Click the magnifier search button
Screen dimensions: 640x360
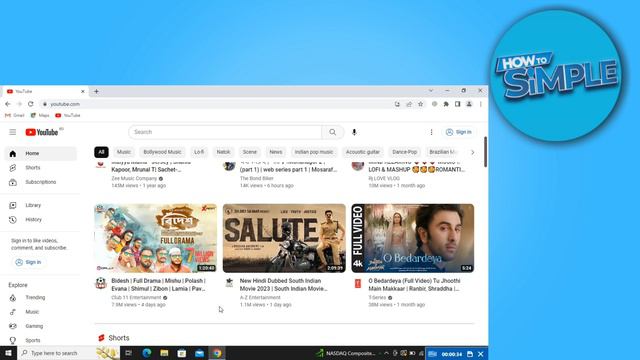coord(333,132)
